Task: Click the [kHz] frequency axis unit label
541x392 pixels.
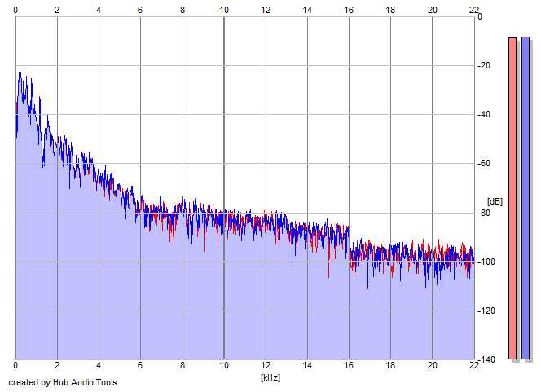Action: tap(270, 377)
